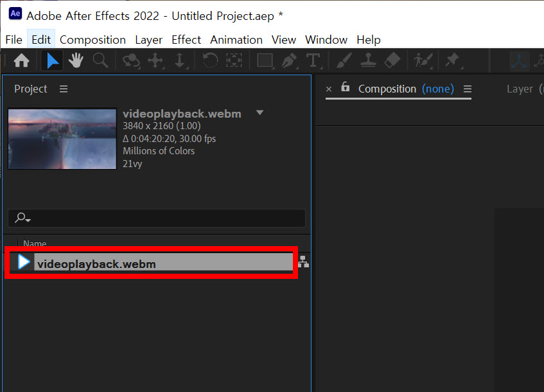Click the After Effects app logo
544x392 pixels.
click(x=15, y=14)
